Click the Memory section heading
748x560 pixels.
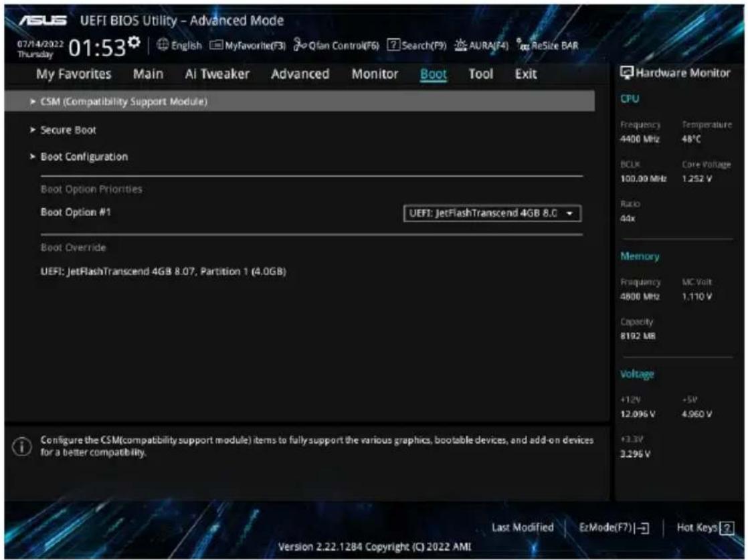[x=640, y=257]
